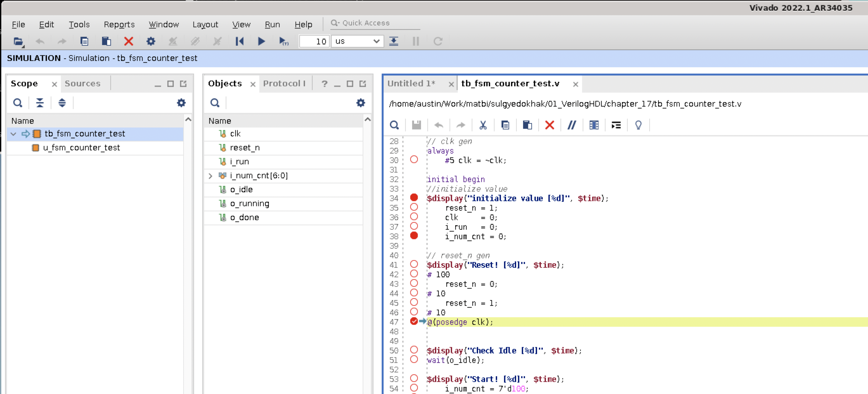Image resolution: width=868 pixels, height=394 pixels.
Task: Expand the i_num_cnt[6:0] bus
Action: (211, 176)
